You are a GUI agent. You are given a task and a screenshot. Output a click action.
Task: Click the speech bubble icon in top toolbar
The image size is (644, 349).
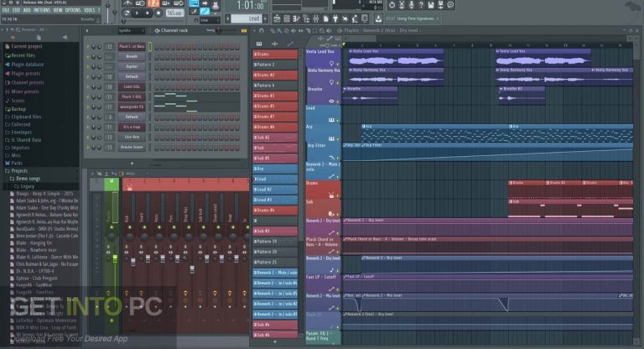[x=450, y=5]
